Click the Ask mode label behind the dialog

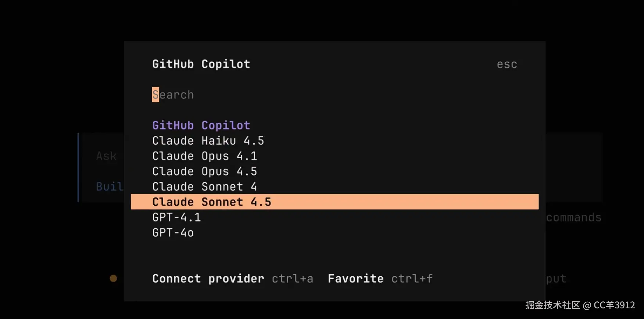[106, 156]
